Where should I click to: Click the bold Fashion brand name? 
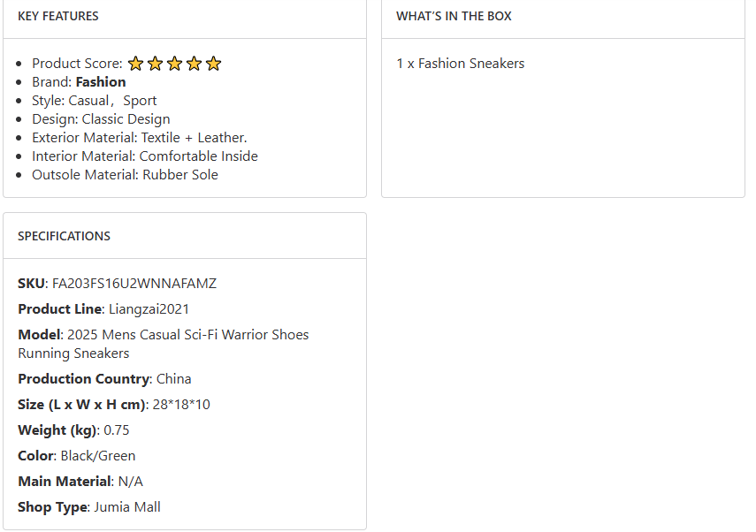coord(101,82)
